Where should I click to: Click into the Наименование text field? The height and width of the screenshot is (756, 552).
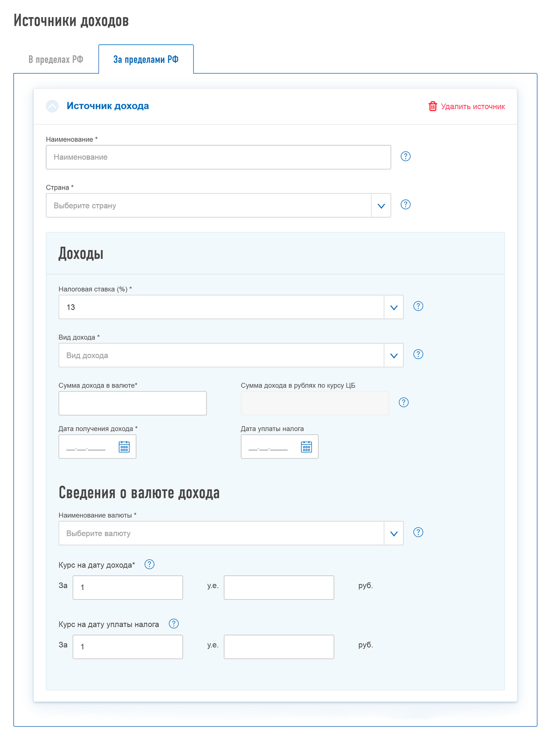coord(218,157)
